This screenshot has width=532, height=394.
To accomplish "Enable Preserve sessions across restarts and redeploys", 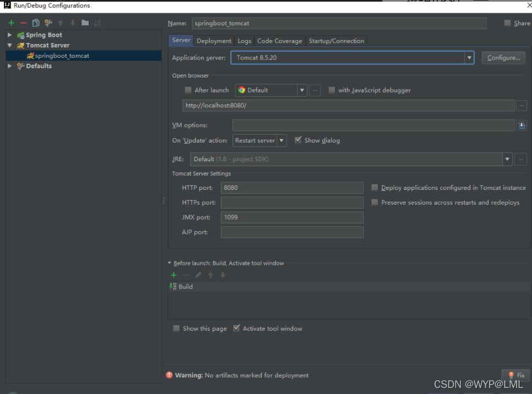I will [x=375, y=203].
